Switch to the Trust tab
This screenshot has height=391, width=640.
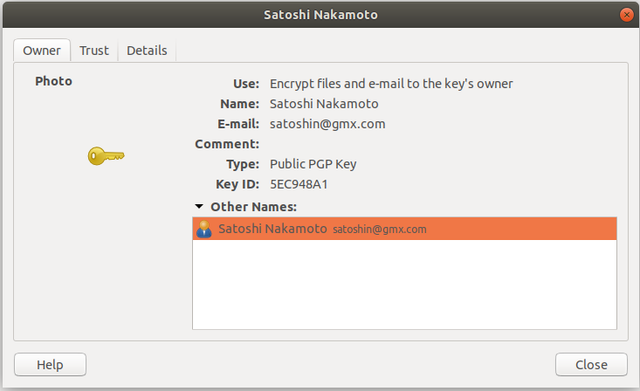pos(94,51)
